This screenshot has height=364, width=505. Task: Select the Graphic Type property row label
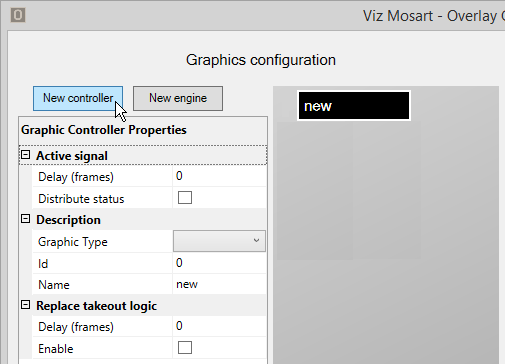tap(73, 242)
